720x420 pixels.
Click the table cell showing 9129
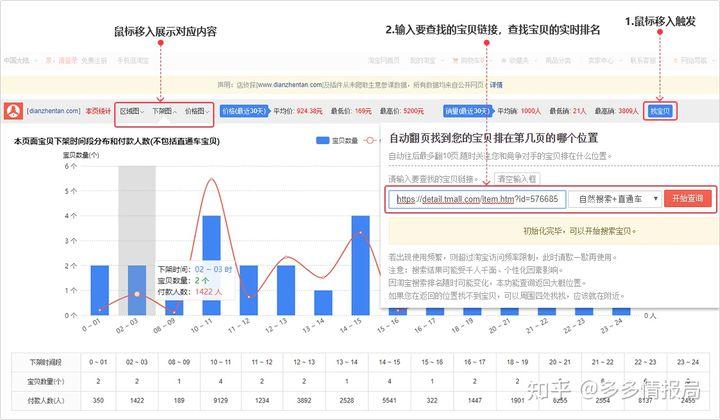pos(220,400)
